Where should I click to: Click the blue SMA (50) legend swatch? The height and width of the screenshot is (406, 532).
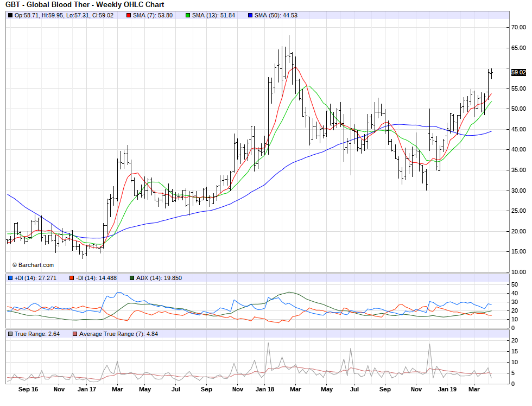[250, 15]
